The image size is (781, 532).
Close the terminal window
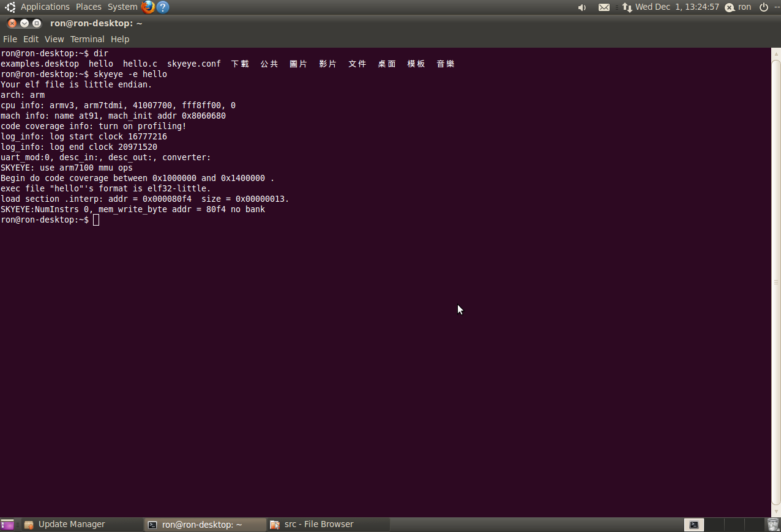12,23
